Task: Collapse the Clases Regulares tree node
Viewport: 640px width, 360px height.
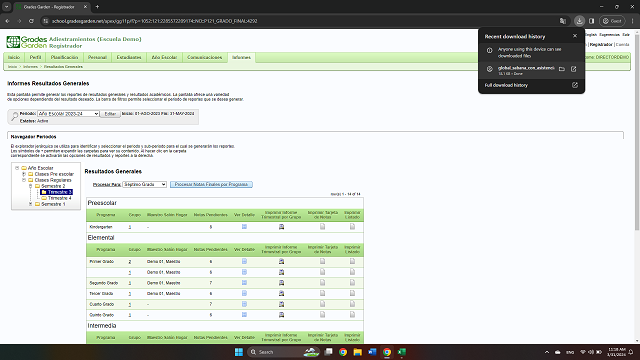Action: [24, 180]
